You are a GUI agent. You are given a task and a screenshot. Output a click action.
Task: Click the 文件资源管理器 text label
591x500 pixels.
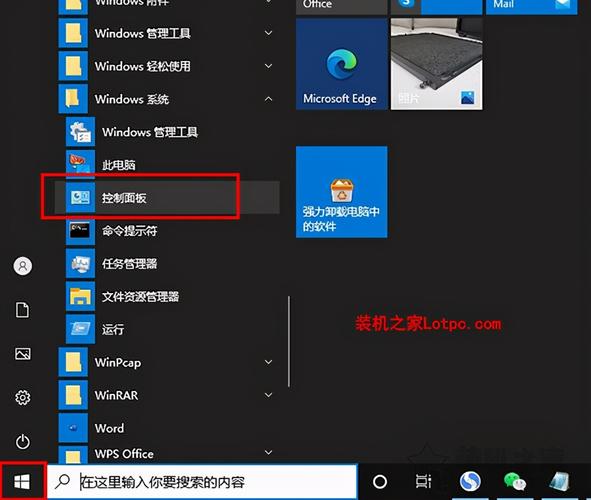tap(140, 297)
